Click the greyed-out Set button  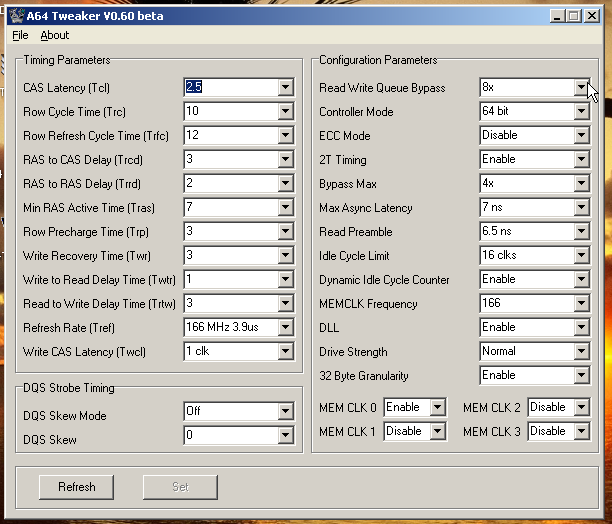[x=180, y=487]
